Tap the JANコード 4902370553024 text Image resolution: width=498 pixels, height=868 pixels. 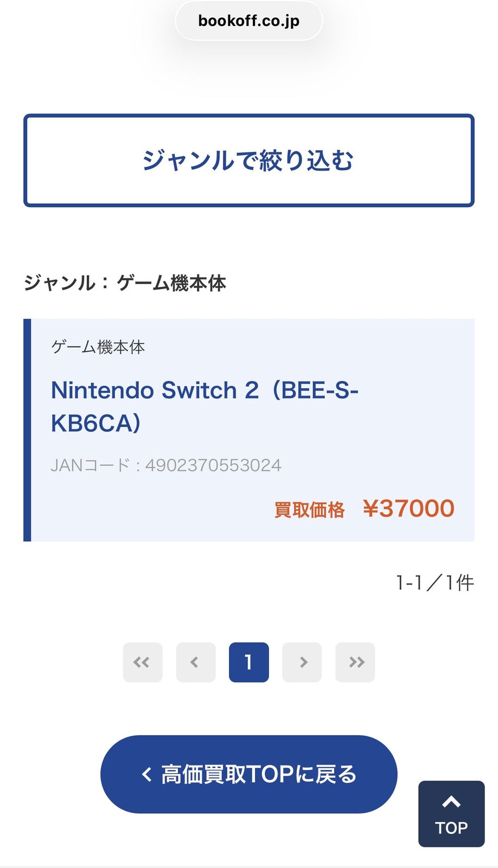point(166,465)
